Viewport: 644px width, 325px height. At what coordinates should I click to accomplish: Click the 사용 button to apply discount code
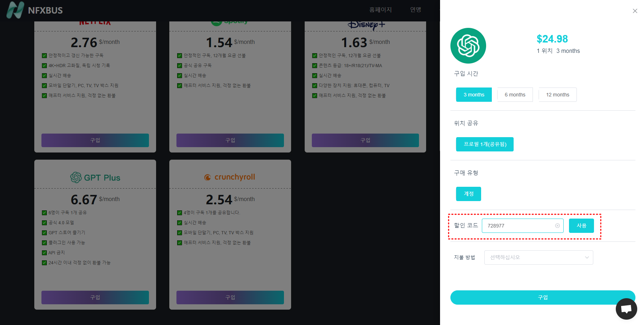pyautogui.click(x=581, y=225)
